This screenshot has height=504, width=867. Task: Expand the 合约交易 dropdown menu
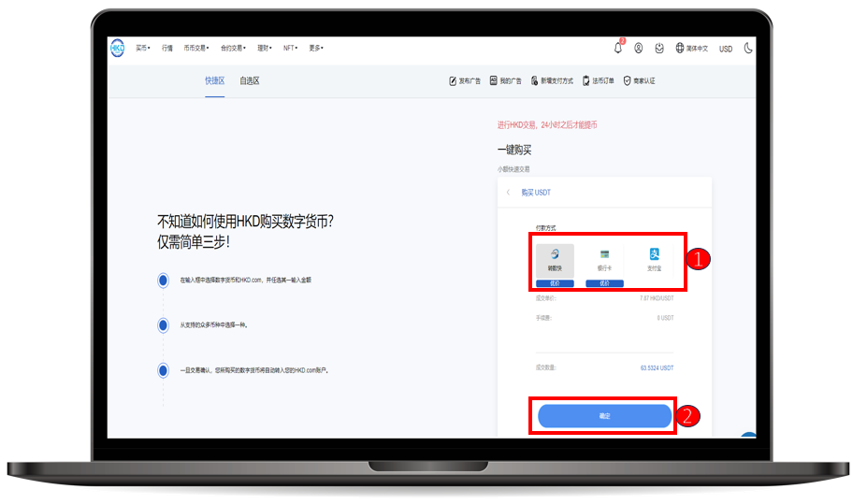pyautogui.click(x=232, y=48)
